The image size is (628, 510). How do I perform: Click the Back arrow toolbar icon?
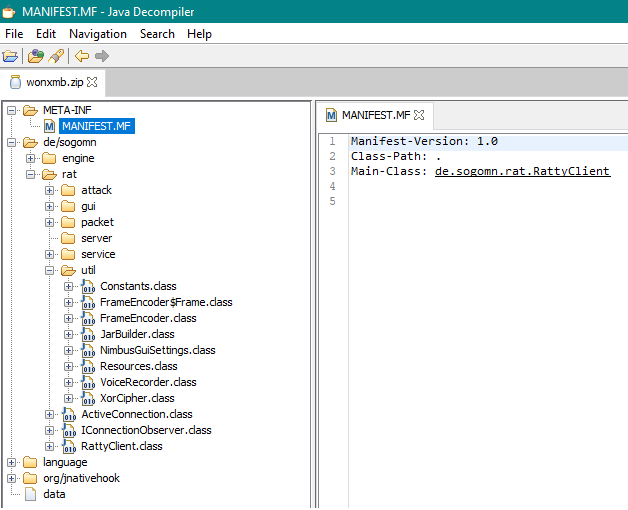tap(82, 56)
